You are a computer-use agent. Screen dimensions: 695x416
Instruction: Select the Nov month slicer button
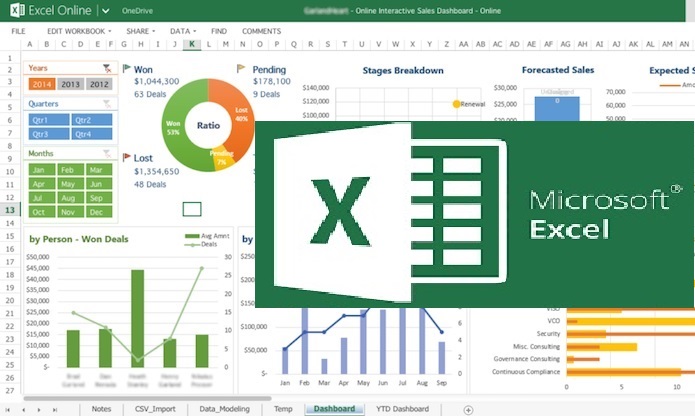coord(70,212)
